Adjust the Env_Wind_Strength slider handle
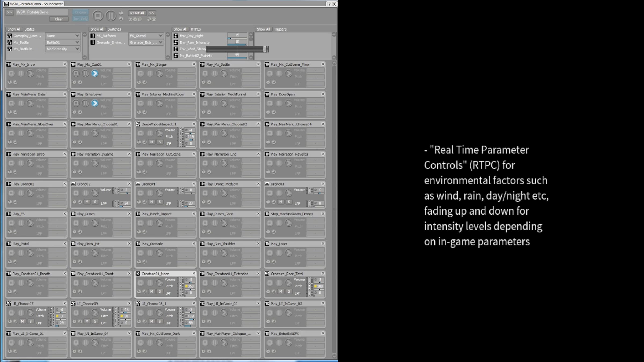Screen dimensions: 644x362 point(265,49)
